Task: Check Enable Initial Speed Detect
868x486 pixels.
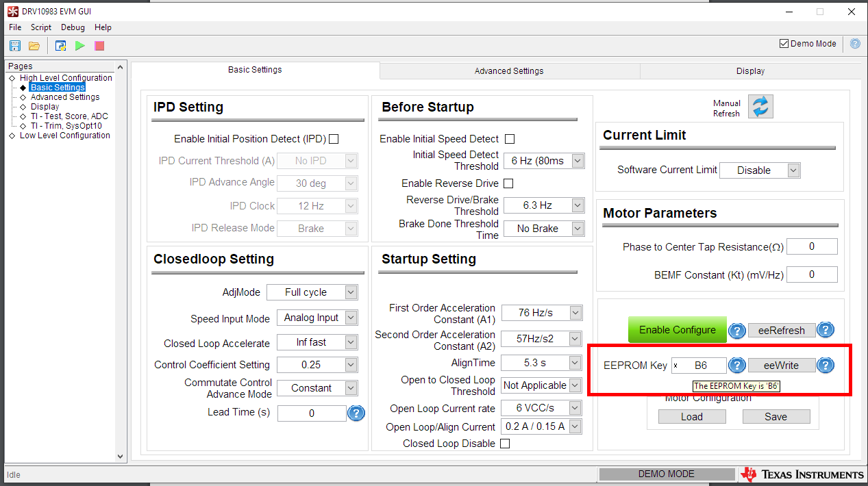Action: (x=509, y=139)
